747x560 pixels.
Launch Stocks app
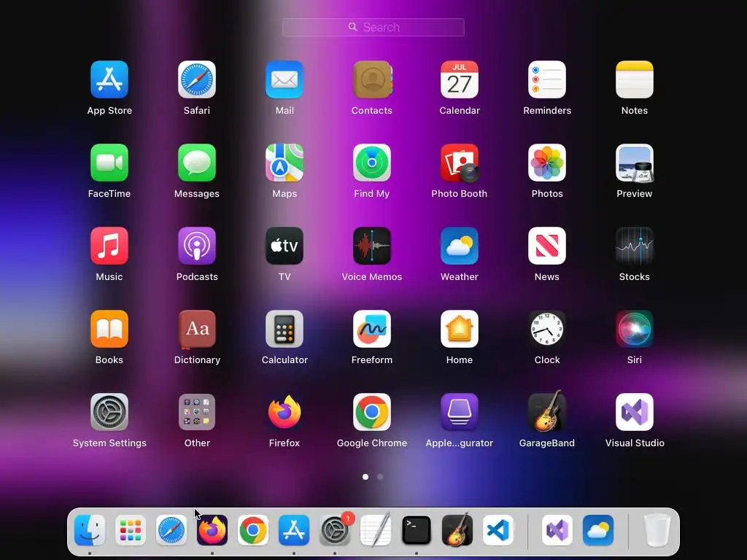point(635,246)
